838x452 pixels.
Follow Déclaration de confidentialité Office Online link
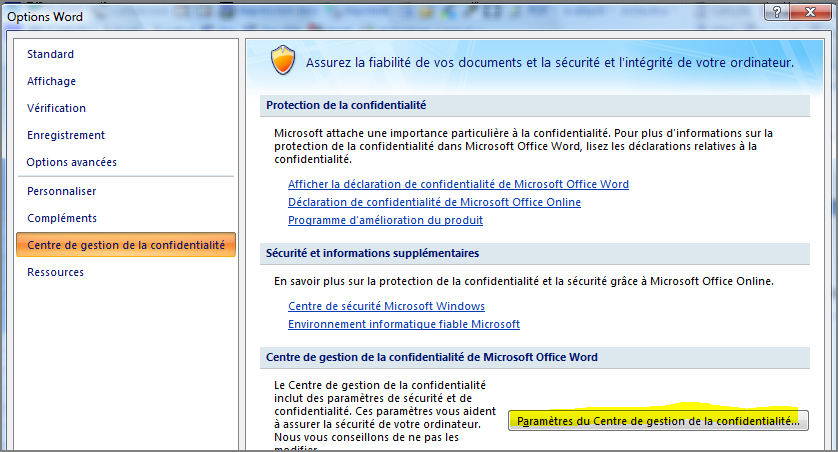click(434, 202)
